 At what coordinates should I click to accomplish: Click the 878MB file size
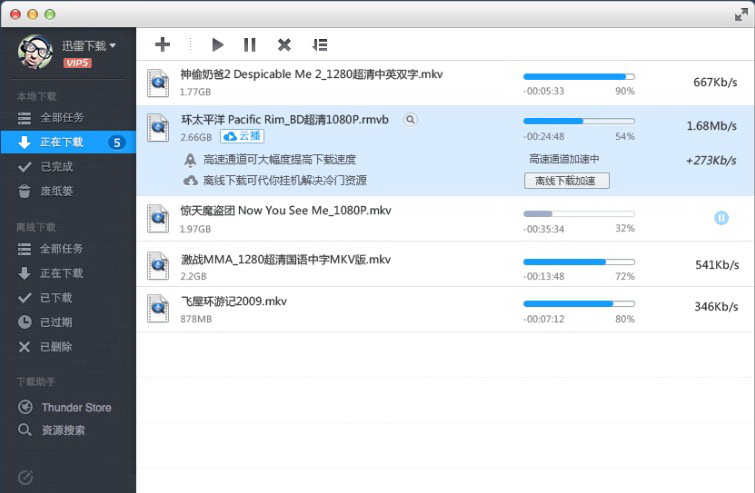point(196,319)
